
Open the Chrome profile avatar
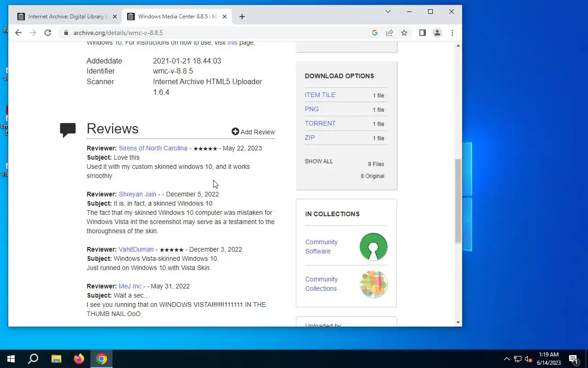[437, 33]
